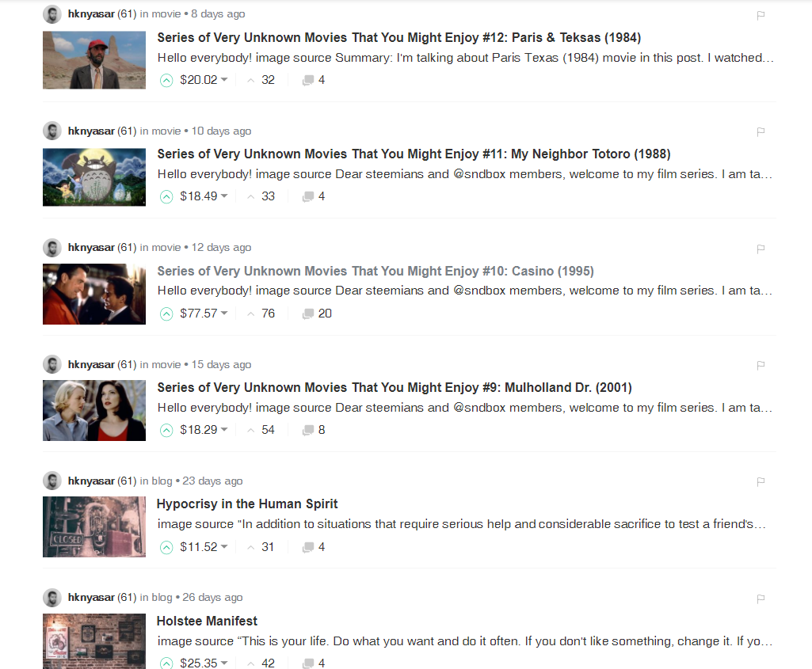Click the '10 days ago' timestamp
Screen dimensions: 812x669
point(221,131)
